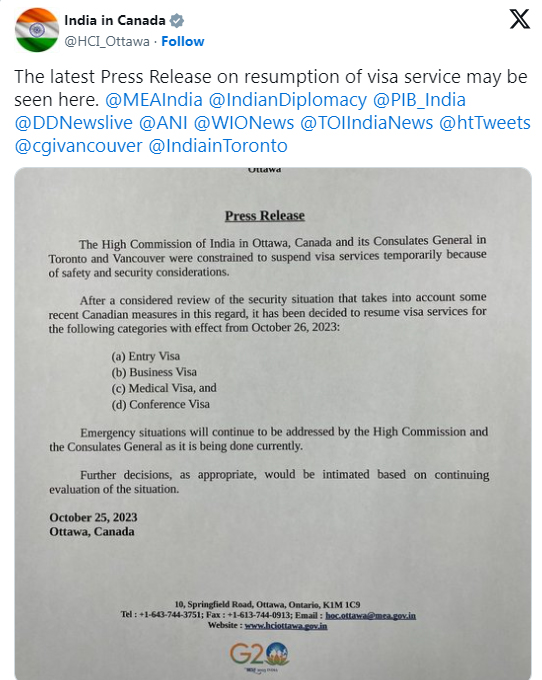The height and width of the screenshot is (680, 542).
Task: Open the @cgivancouver mention
Action: pos(78,146)
